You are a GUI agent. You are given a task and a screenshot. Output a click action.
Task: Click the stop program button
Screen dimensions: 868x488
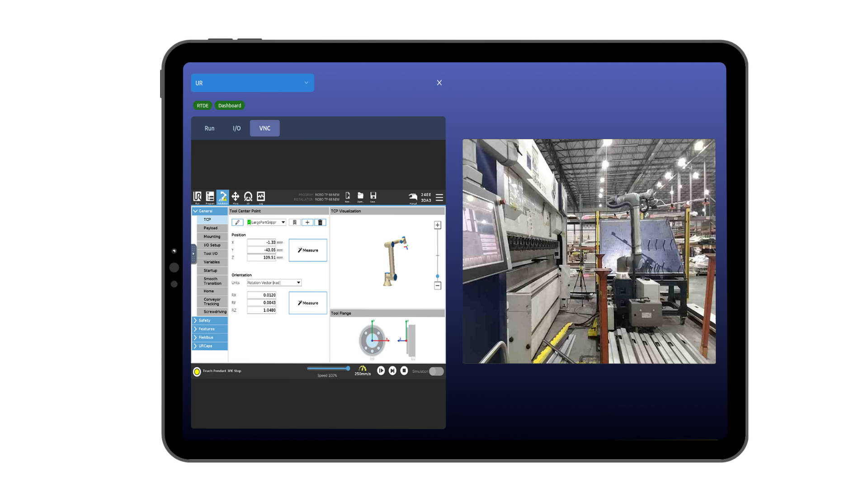(x=404, y=371)
